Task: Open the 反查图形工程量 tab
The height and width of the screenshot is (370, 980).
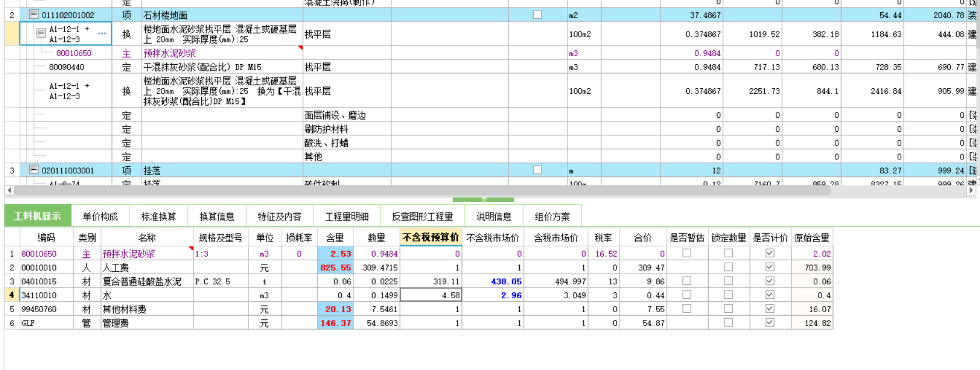Action: tap(422, 216)
